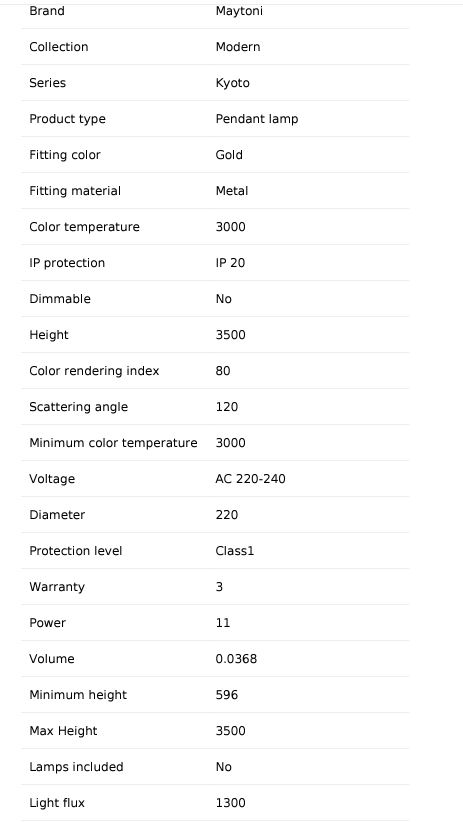Screen dimensions: 463x822
Task: Click the Fitting material label
Action: pyautogui.click(x=75, y=191)
